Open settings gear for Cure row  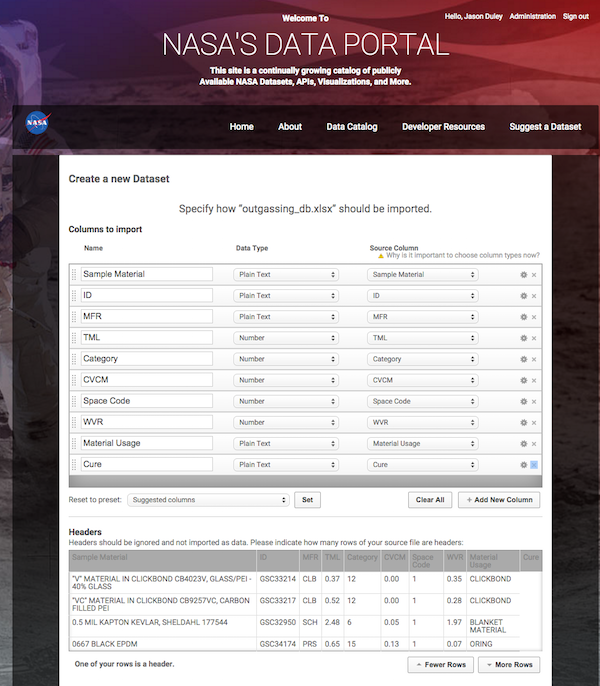(x=523, y=465)
